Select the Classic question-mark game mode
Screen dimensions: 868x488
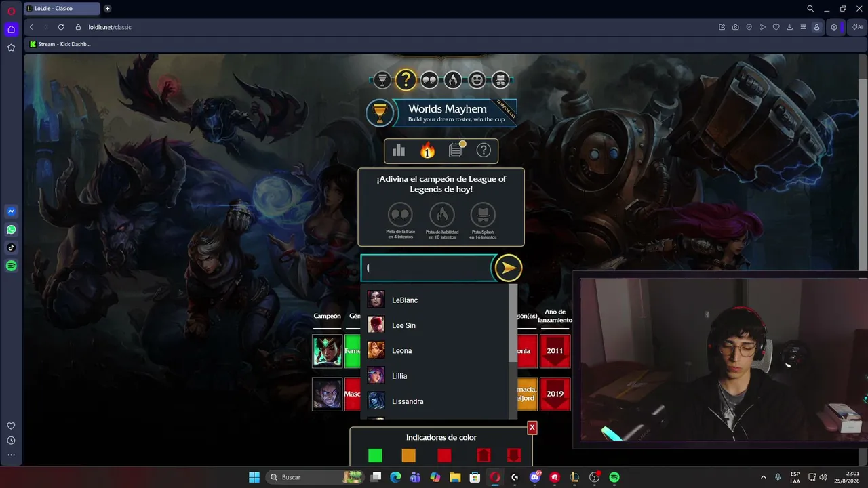[406, 80]
